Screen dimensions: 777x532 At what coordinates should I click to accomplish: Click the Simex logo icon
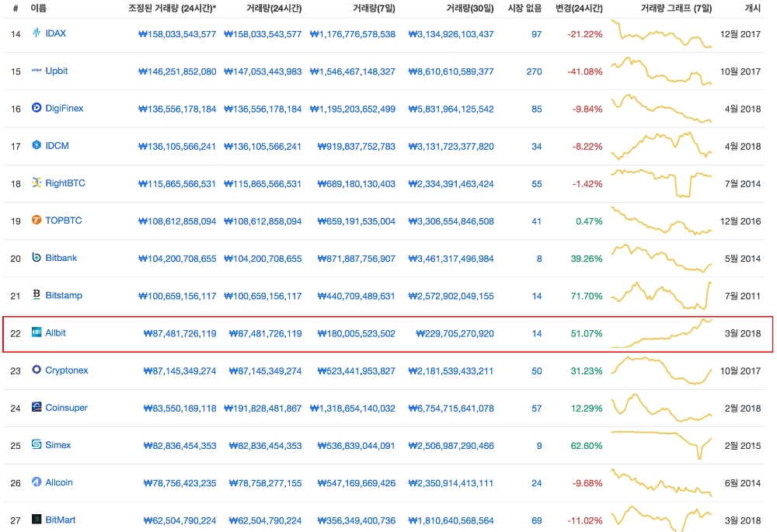37,444
